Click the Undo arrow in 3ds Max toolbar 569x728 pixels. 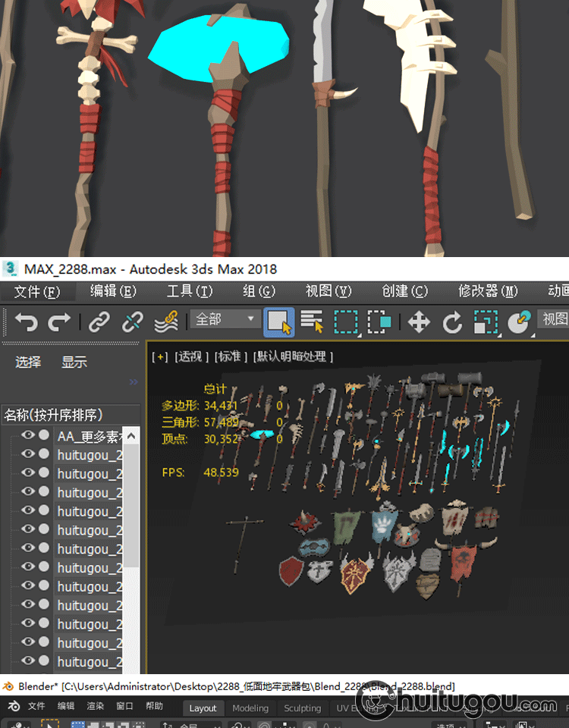click(25, 322)
